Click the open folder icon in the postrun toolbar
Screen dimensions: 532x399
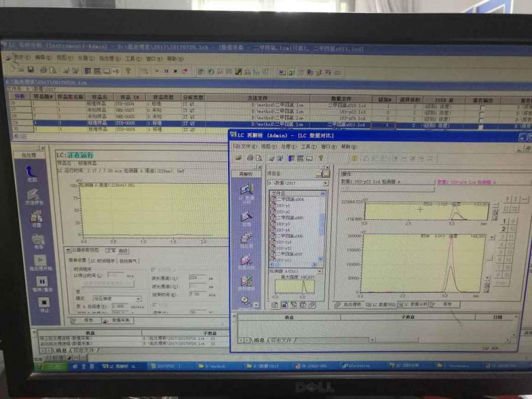pos(239,158)
